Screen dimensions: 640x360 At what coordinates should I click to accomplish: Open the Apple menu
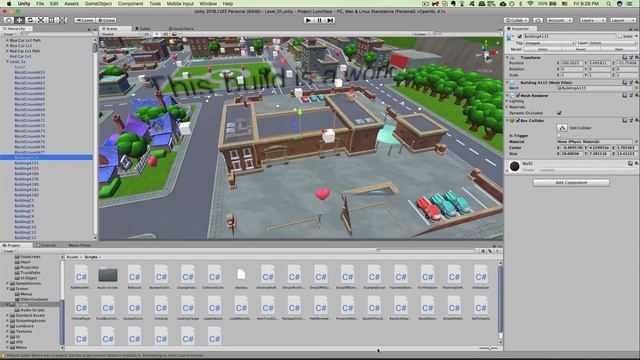[x=9, y=4]
